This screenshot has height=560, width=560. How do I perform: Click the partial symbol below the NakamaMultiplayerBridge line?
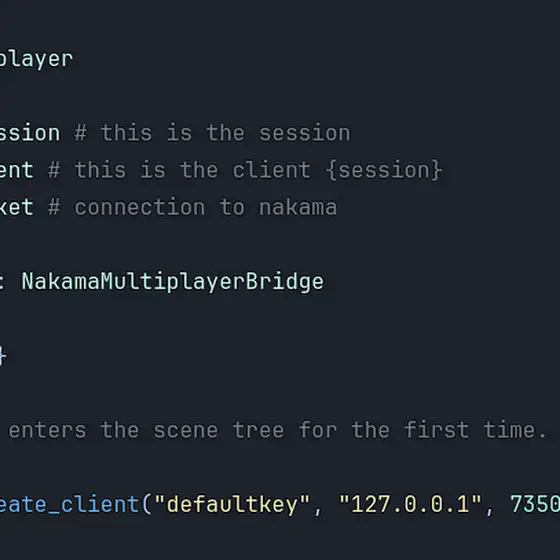point(3,356)
